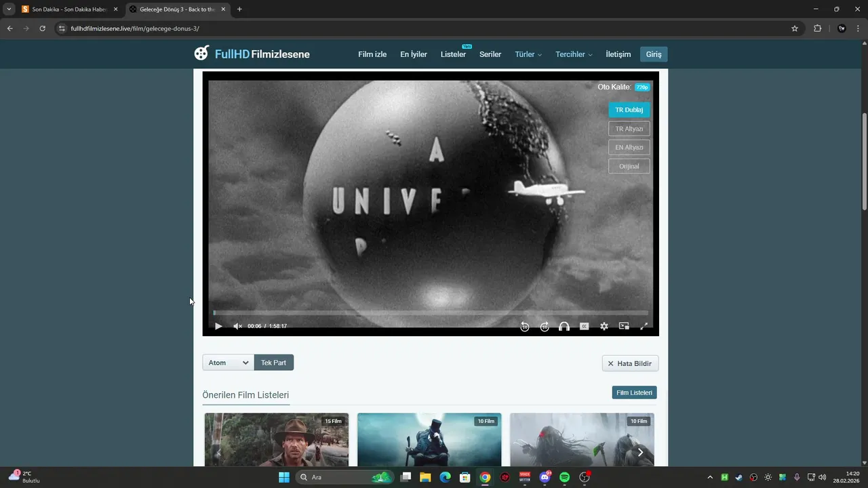
Task: Open Chrome profile avatar
Action: point(842,28)
